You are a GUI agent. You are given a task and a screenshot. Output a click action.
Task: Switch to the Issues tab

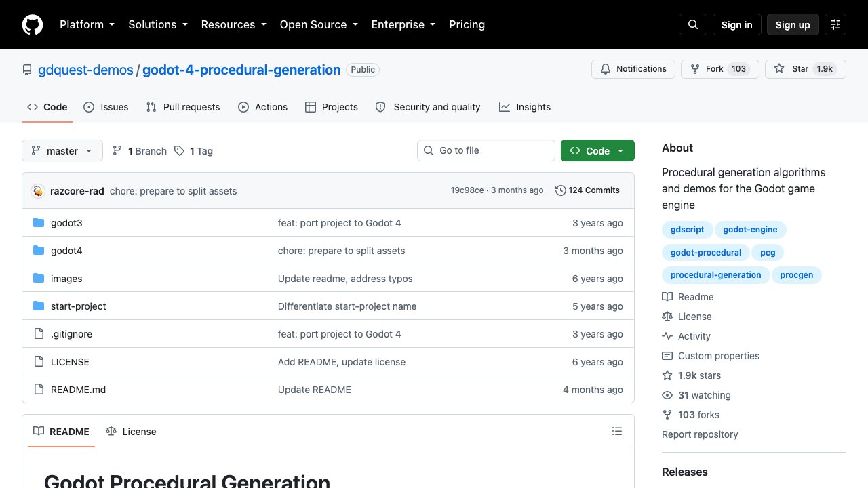point(106,107)
